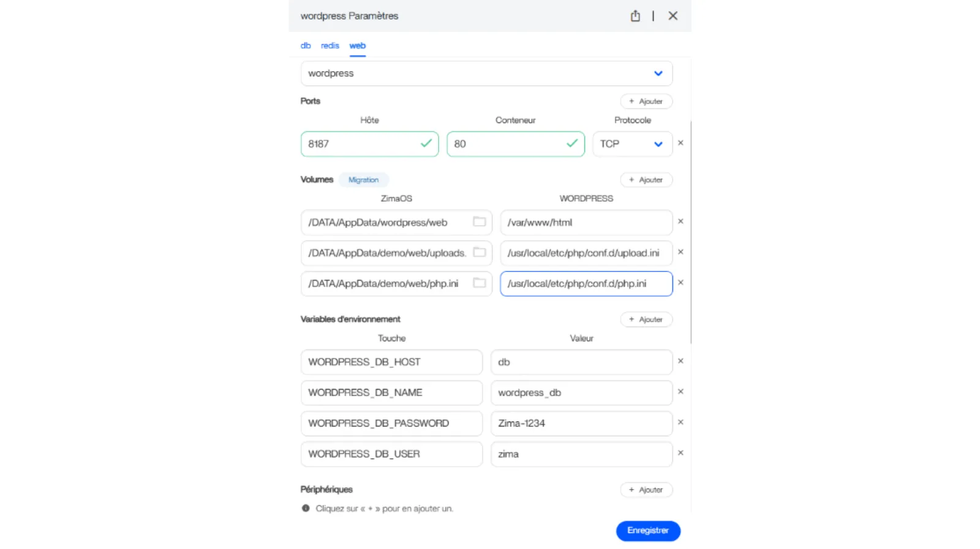Open folder picker for demo/web/php.ini path
The height and width of the screenshot is (549, 980).
pyautogui.click(x=479, y=283)
